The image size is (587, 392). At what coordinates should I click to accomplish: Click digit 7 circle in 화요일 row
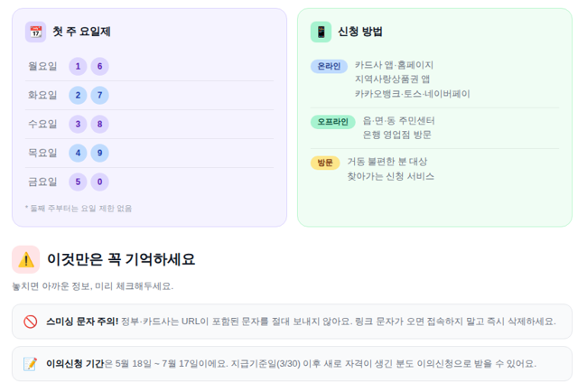[100, 95]
